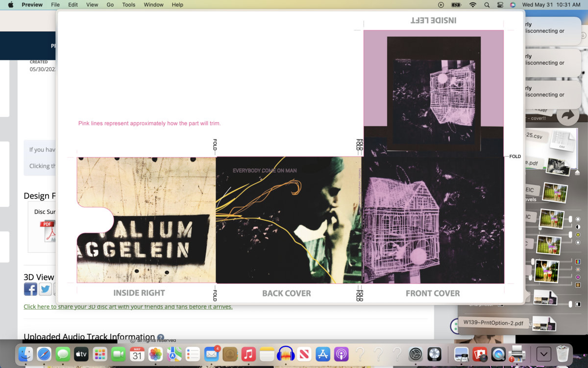
Task: Open the App Store in Dock
Action: click(x=322, y=354)
